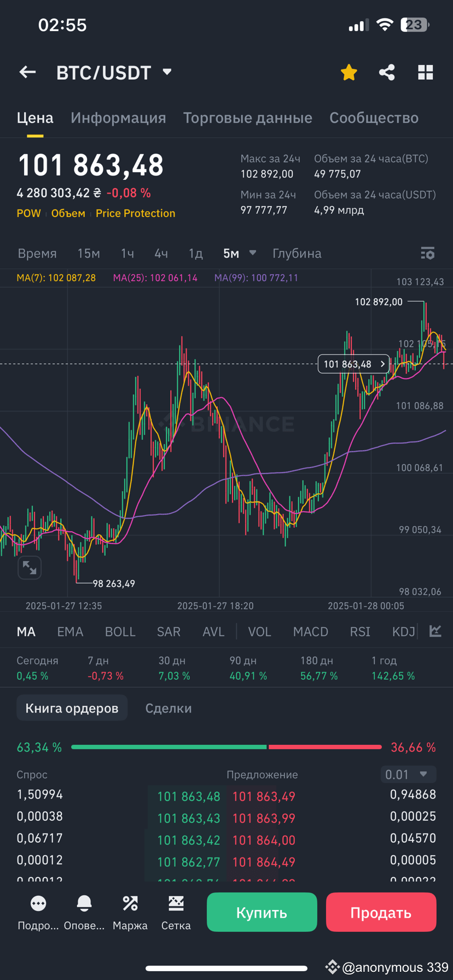This screenshot has height=980, width=453.
Task: Open the indicators chart icon
Action: (435, 631)
